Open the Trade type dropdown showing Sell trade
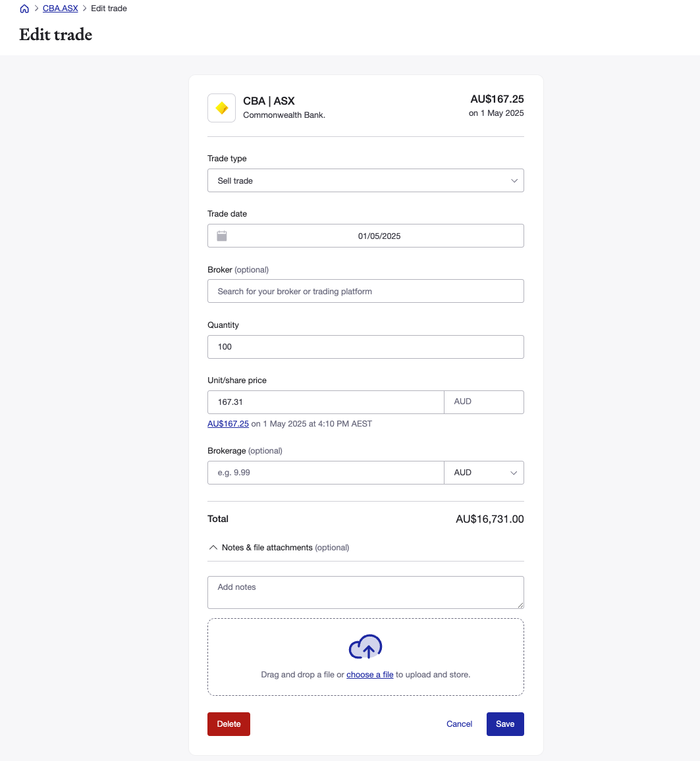This screenshot has width=700, height=761. (365, 180)
